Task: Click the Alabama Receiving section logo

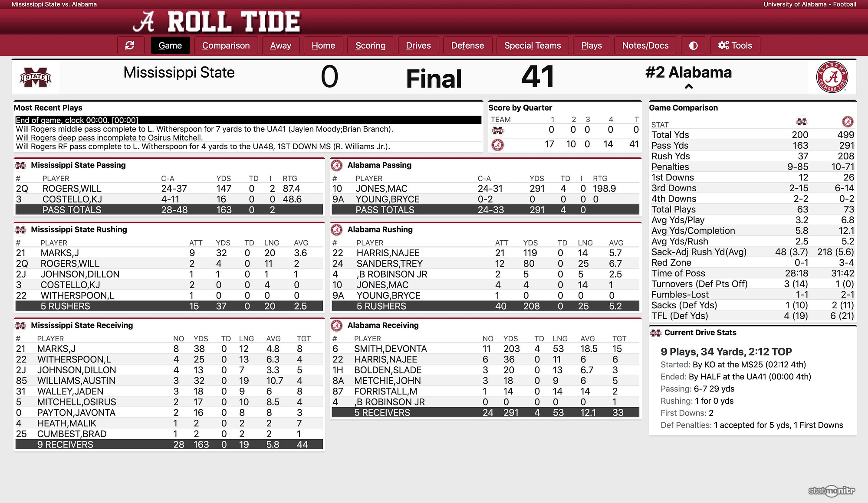Action: click(x=337, y=325)
